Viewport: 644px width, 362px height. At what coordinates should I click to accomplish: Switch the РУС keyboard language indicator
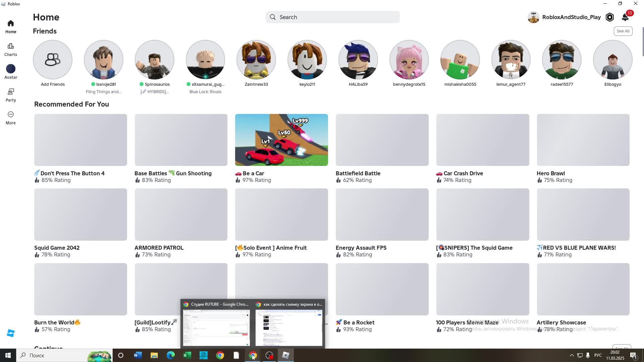(x=598, y=355)
